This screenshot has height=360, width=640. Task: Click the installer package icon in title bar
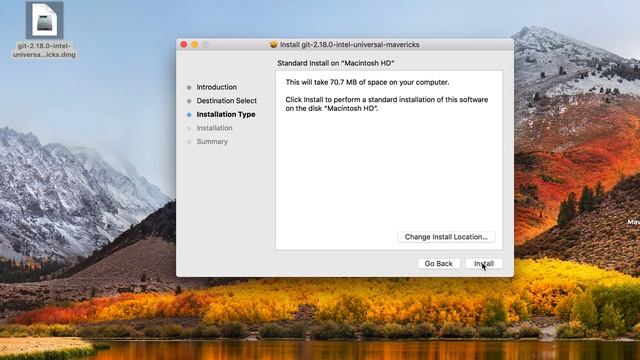273,44
